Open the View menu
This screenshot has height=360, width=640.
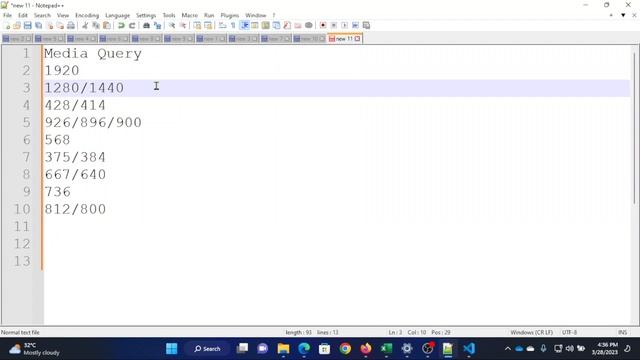tap(63, 16)
